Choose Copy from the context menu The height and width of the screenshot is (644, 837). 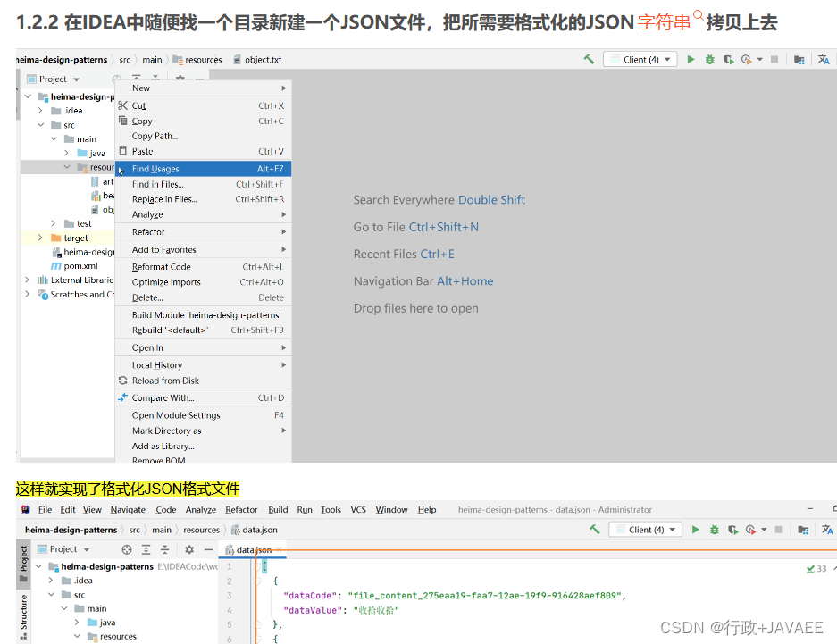click(x=204, y=121)
